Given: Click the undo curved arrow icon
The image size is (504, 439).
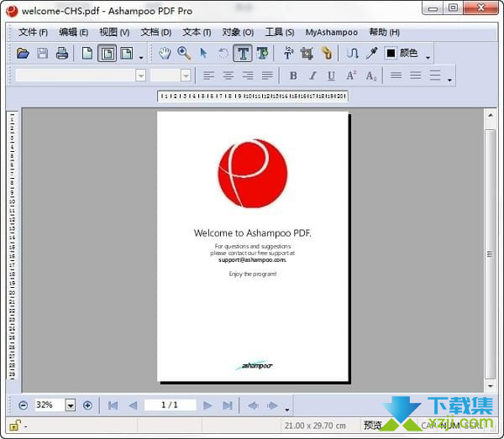Looking at the screenshot, I should 223,54.
